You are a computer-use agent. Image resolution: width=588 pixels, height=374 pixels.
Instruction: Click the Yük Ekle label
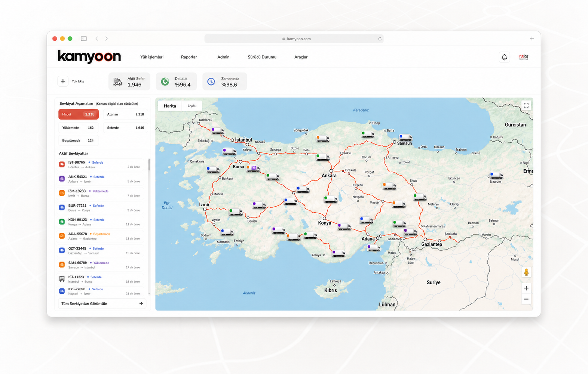coord(78,81)
